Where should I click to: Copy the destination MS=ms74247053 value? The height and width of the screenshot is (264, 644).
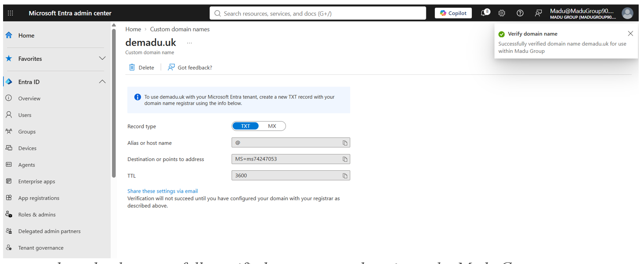click(345, 159)
